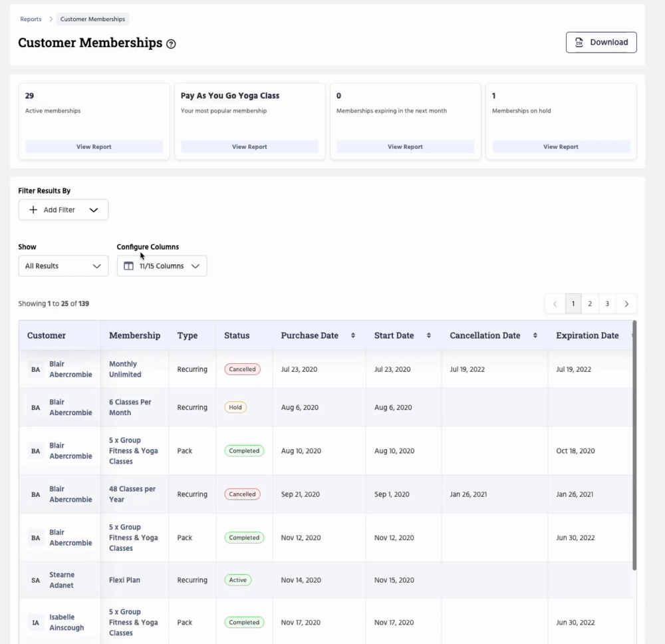Image resolution: width=665 pixels, height=644 pixels.
Task: Open View Report for most popular membership
Action: 249,147
